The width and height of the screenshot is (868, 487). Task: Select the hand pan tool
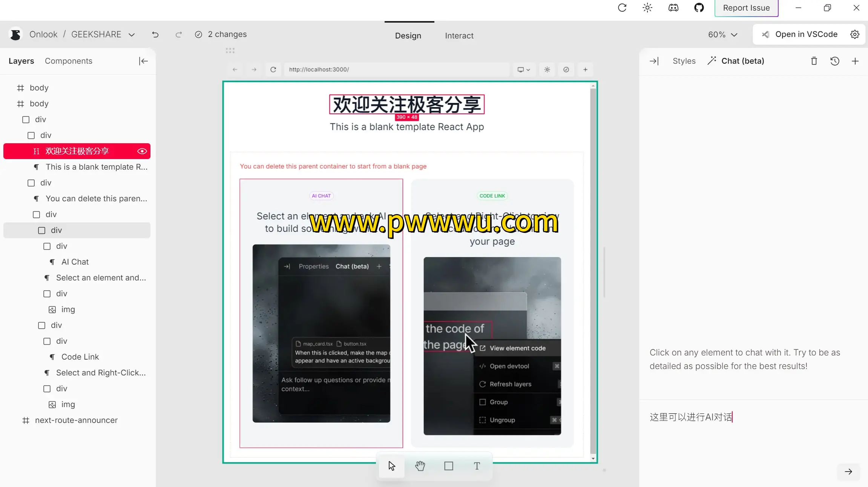(x=420, y=466)
